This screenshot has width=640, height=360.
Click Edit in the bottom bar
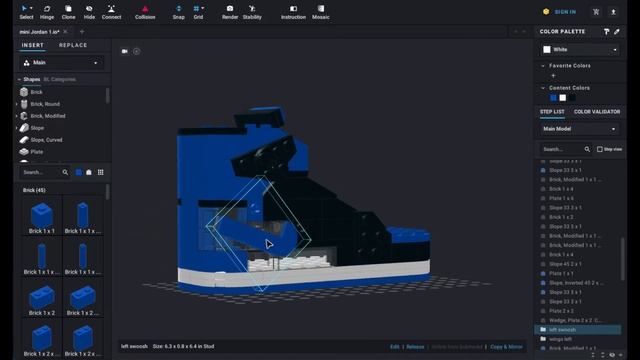tap(394, 347)
